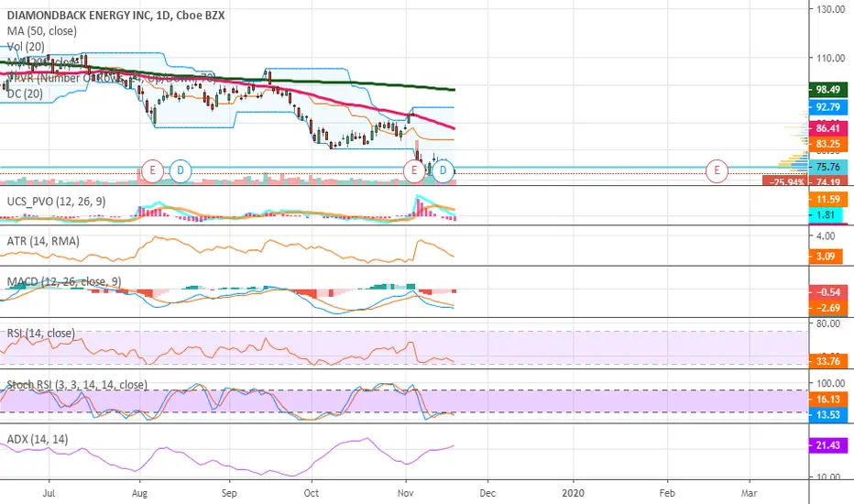Click the MA (50, close) indicator label
This screenshot has width=854, height=504.
[42, 31]
